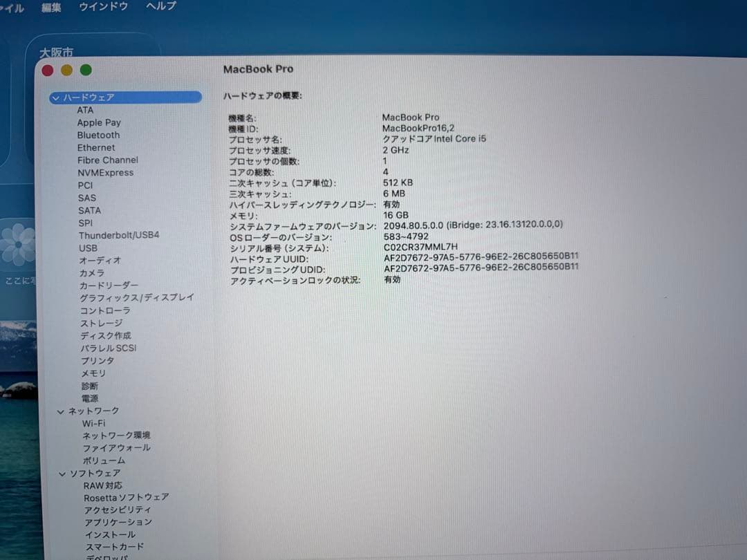Screen dimensions: 747x560
Task: Click the ハードウェア sidebar header
Action: [126, 97]
